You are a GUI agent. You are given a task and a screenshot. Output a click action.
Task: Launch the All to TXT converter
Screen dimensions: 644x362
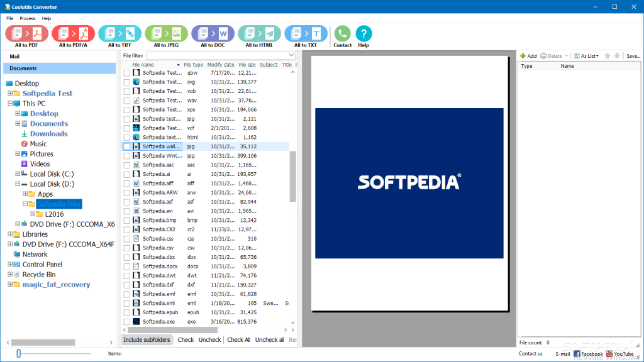tap(306, 34)
